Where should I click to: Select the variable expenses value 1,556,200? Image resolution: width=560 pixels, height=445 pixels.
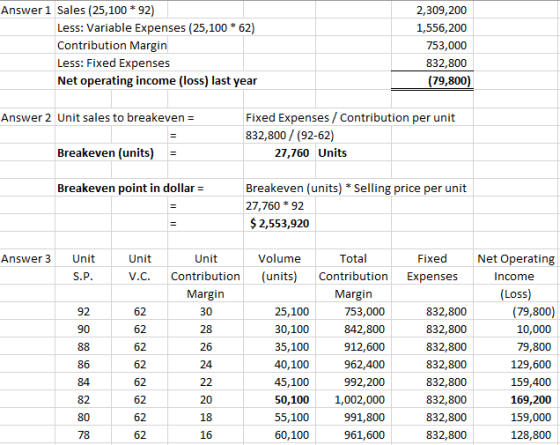pos(441,28)
